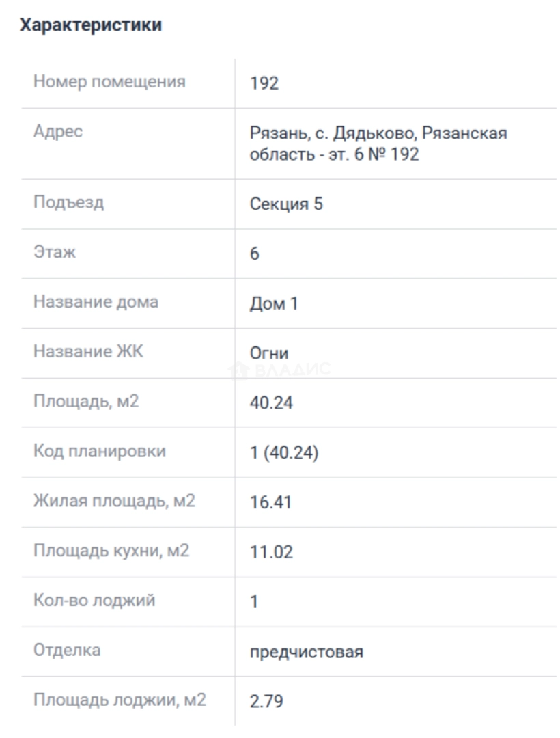Select the loggia area value 2.79
This screenshot has width=560, height=738.
coord(266,701)
